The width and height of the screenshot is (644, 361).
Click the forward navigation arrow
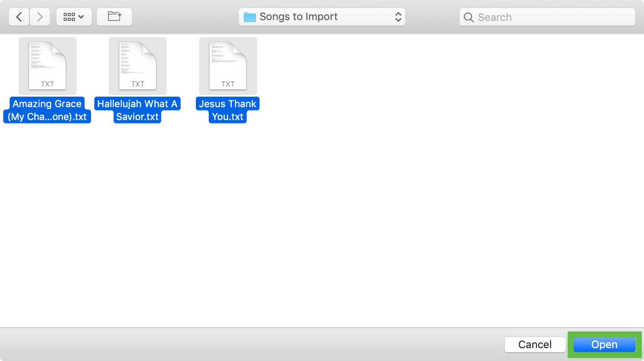(x=40, y=17)
